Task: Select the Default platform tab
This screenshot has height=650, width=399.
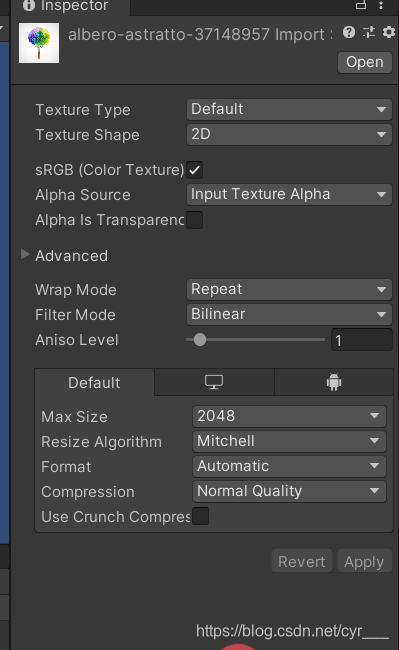Action: [94, 383]
